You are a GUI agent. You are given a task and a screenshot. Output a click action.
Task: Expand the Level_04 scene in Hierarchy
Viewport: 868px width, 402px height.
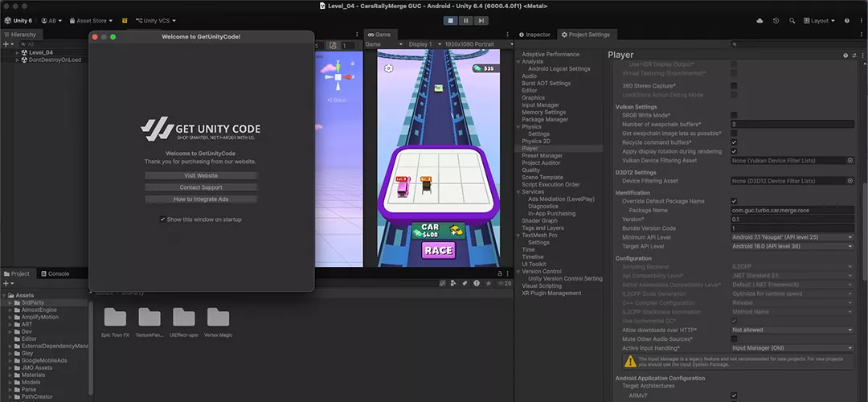(18, 52)
